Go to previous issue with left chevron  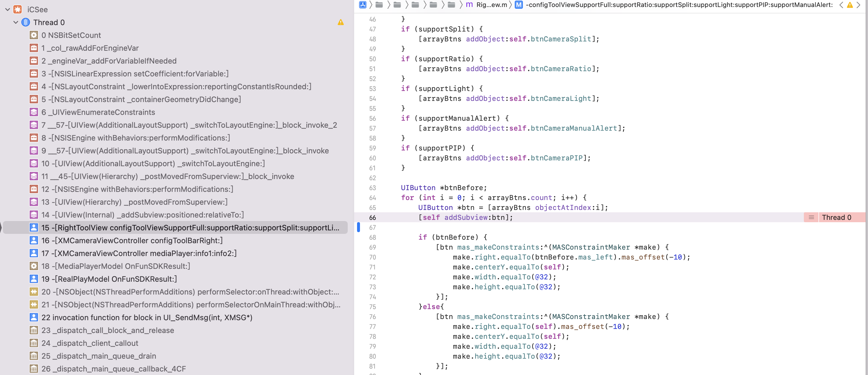click(x=841, y=5)
